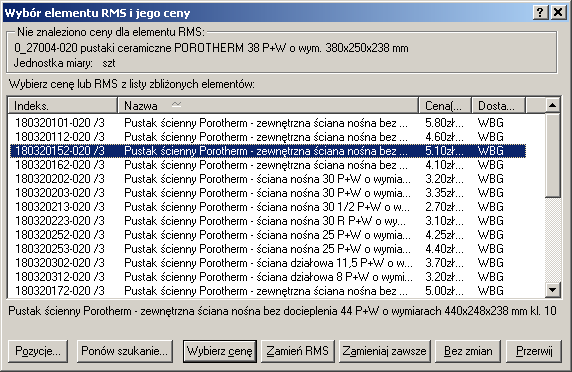
Task: Click the price cell 4.25zł...
Action: [x=444, y=235]
